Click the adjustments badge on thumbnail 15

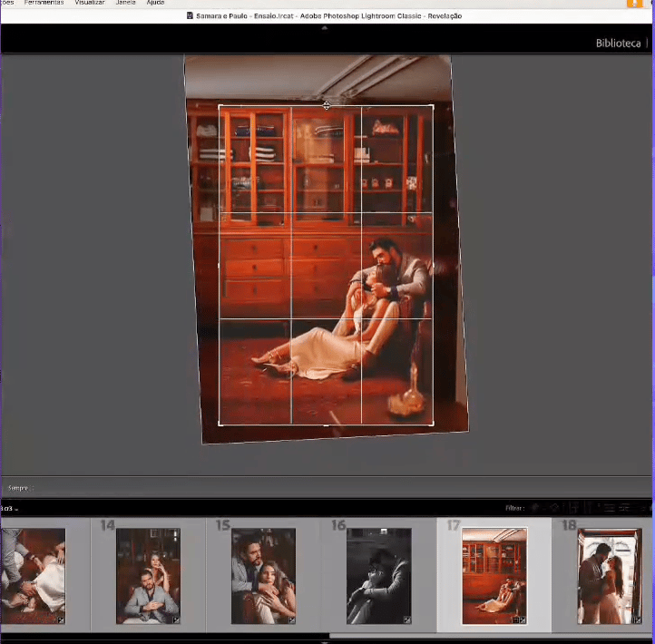point(291,620)
